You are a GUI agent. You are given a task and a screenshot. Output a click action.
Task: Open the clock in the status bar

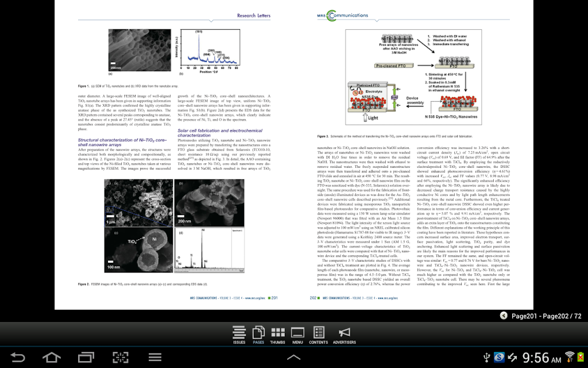(541, 358)
